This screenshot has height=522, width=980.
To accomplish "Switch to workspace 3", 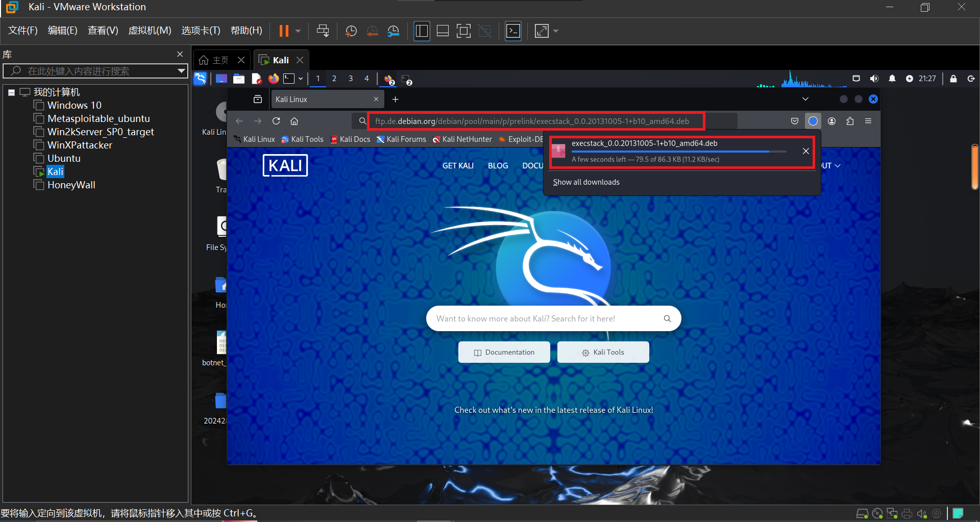I will click(351, 79).
